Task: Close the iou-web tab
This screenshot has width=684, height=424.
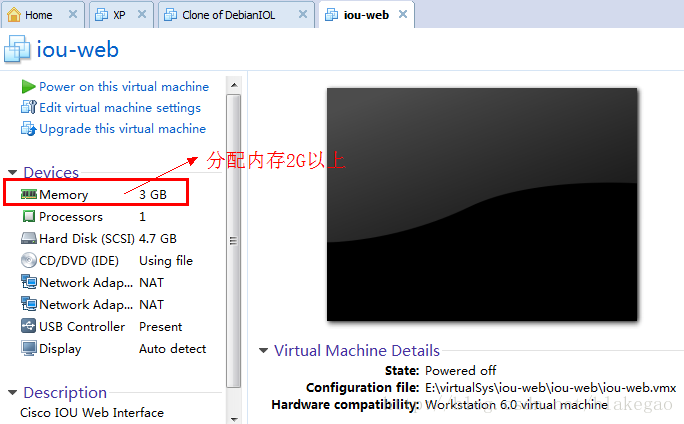Action: point(403,14)
